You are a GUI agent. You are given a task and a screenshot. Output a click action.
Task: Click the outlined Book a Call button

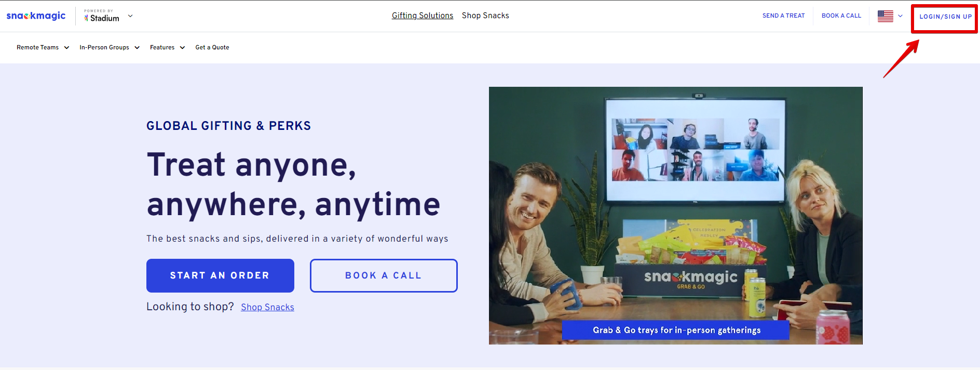pos(384,275)
